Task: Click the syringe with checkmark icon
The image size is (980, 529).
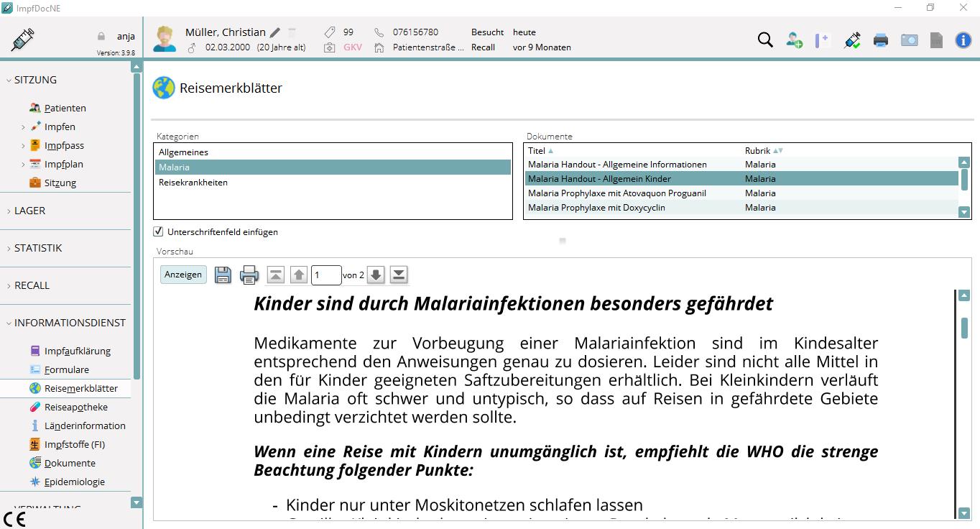Action: 852,40
